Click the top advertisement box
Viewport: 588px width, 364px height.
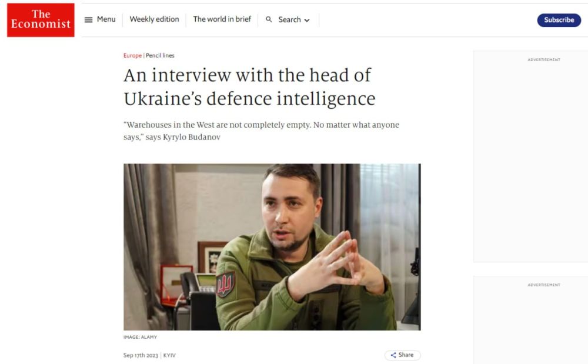tap(530, 156)
